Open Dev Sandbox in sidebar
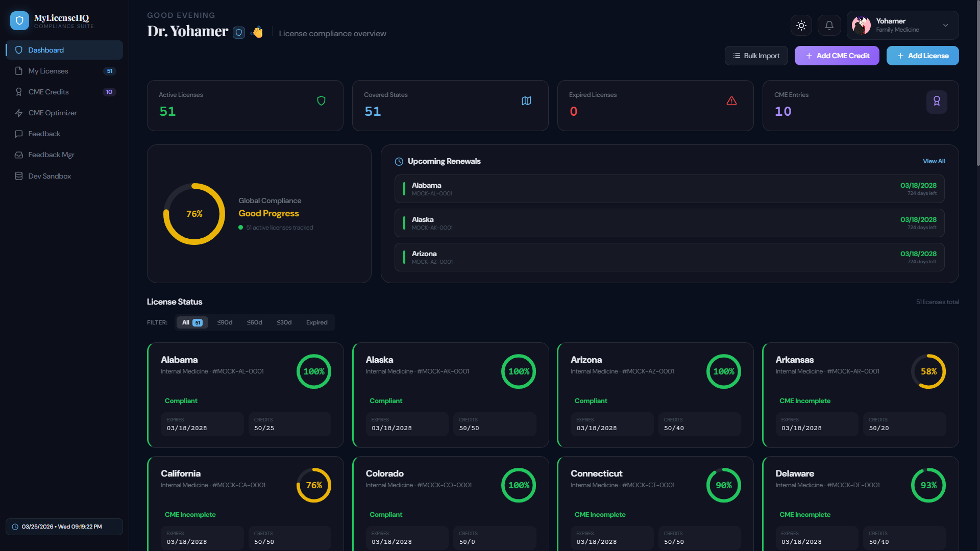Image resolution: width=980 pixels, height=551 pixels. pos(50,176)
